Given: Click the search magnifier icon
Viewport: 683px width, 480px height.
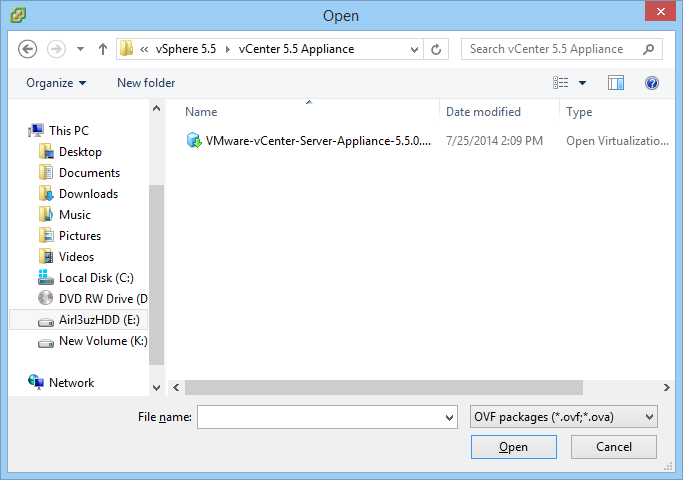Looking at the screenshot, I should pyautogui.click(x=649, y=49).
